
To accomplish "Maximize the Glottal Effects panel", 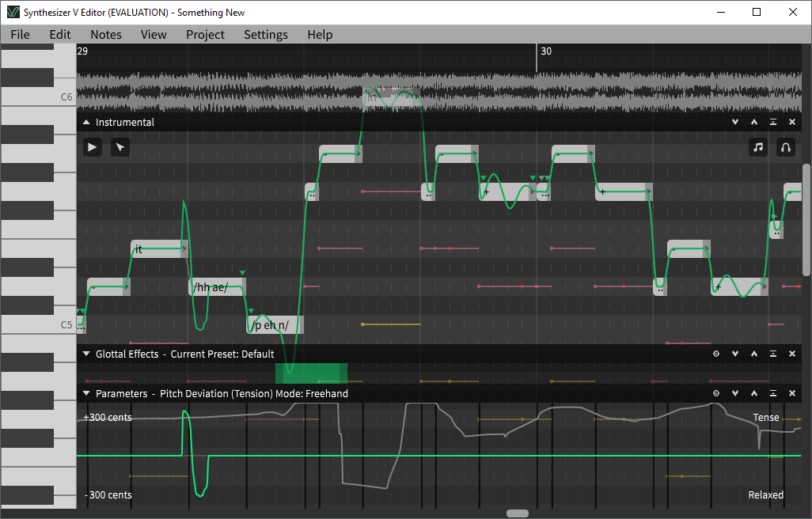I will (x=773, y=354).
